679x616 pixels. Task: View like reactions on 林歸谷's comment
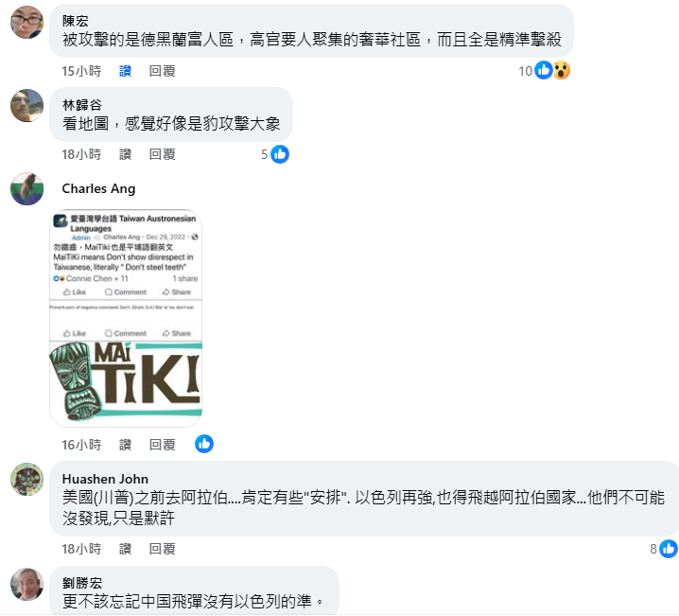275,154
